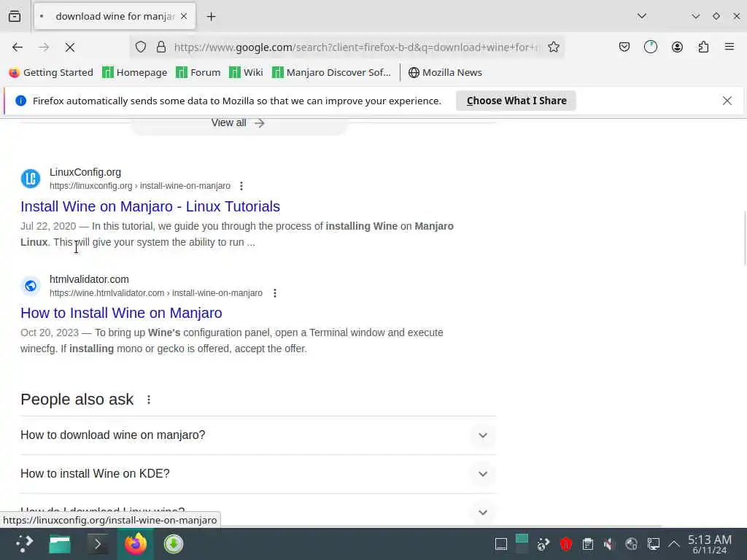Viewport: 747px width, 560px height.
Task: Open Wiki bookmark
Action: [x=246, y=72]
